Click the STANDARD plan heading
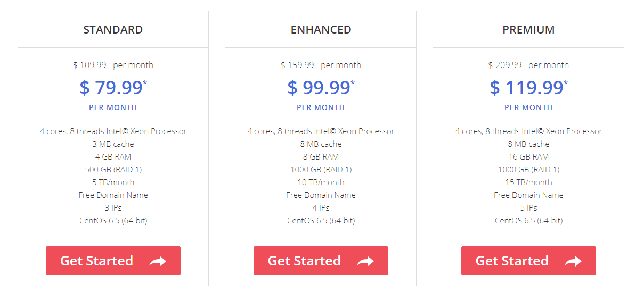The height and width of the screenshot is (299, 644). [x=113, y=30]
